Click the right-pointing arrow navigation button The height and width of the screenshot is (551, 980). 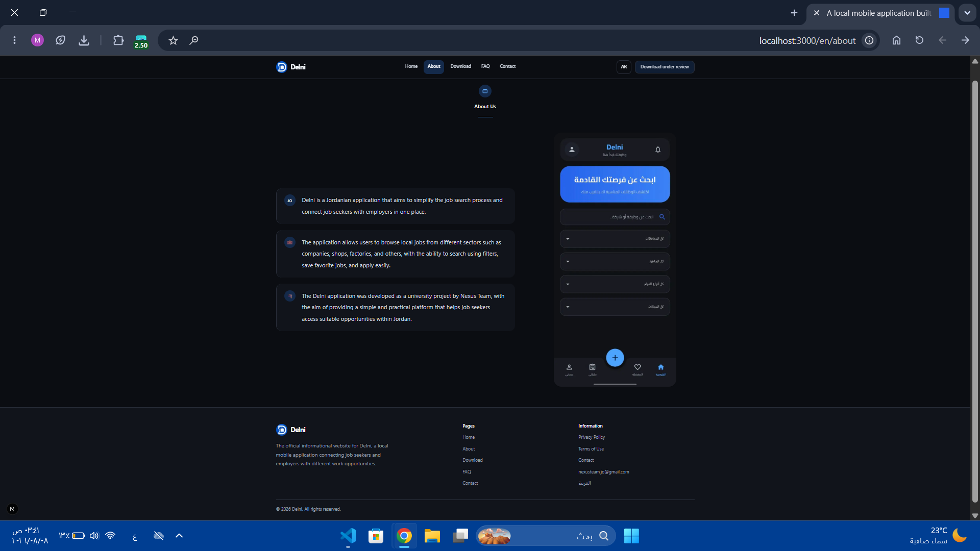pos(965,40)
